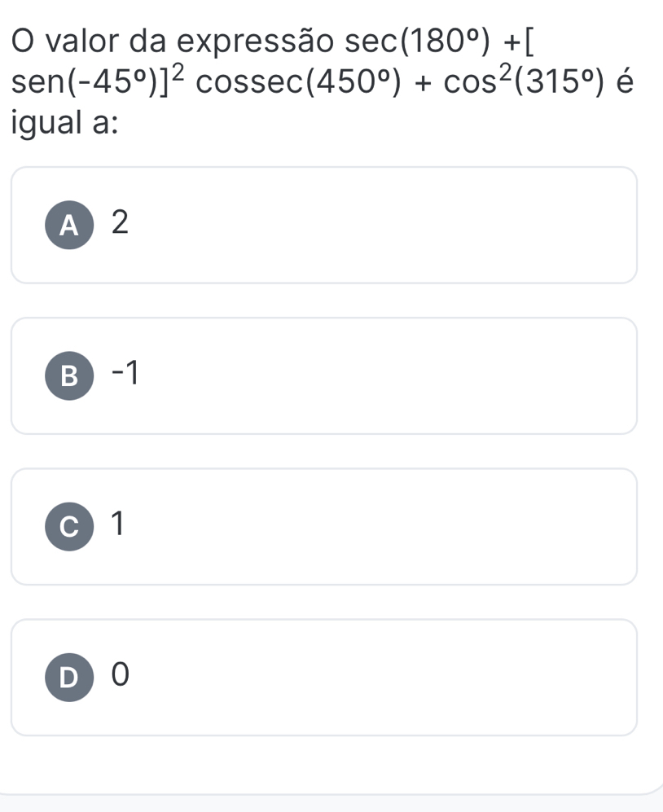
Task: Choose the answer card with value 2
Action: 323,225
